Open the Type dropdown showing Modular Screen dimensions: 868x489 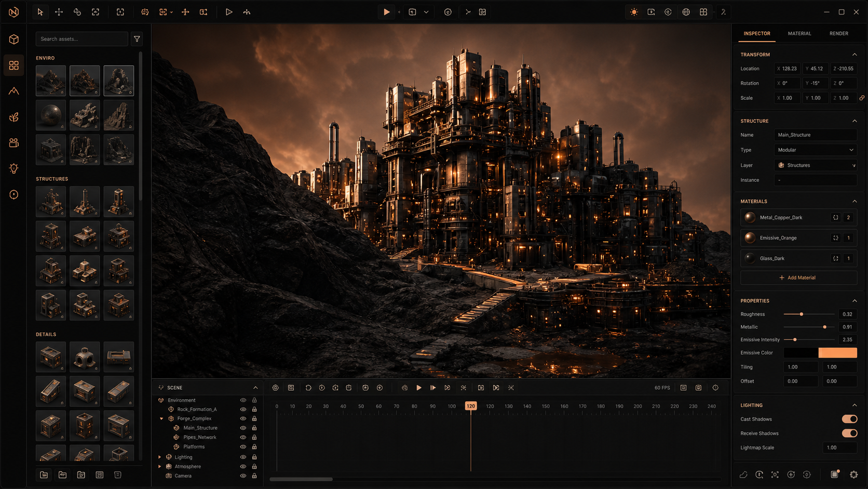pyautogui.click(x=815, y=150)
